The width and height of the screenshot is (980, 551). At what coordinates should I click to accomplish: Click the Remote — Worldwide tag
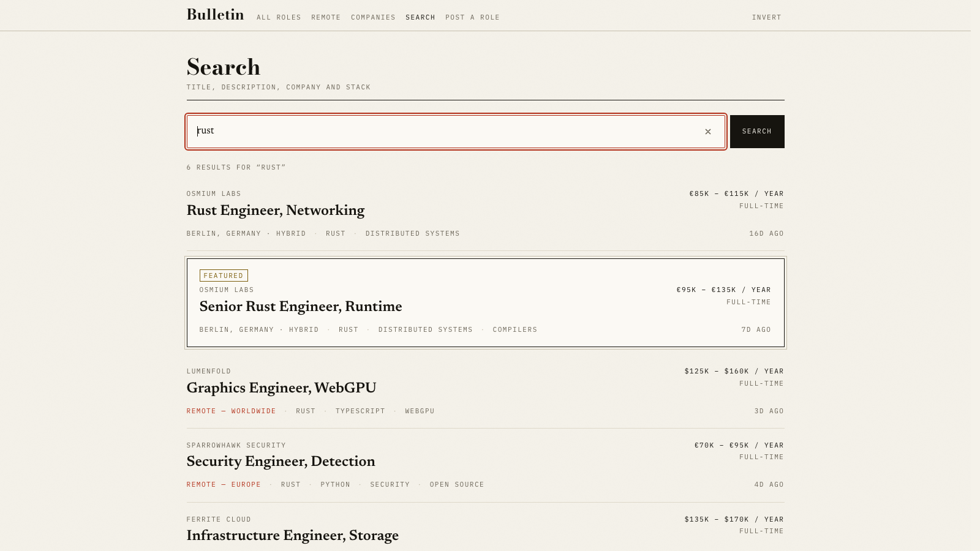point(232,411)
